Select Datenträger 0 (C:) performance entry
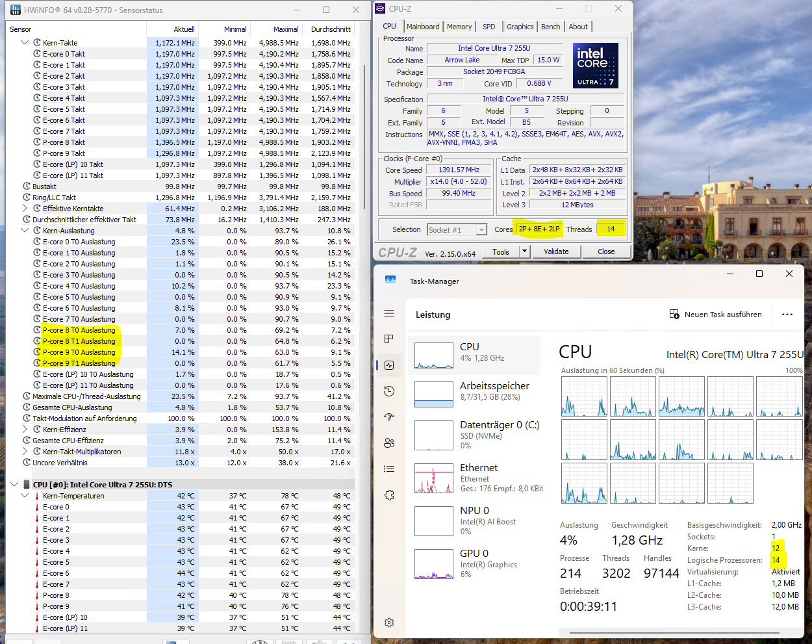Viewport: 812px width, 644px height. coord(474,435)
